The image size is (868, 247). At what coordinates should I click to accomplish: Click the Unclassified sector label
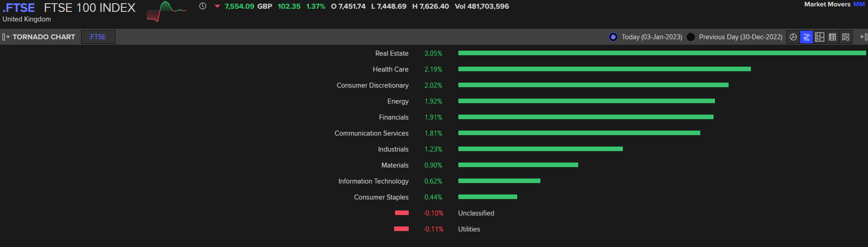coord(476,213)
